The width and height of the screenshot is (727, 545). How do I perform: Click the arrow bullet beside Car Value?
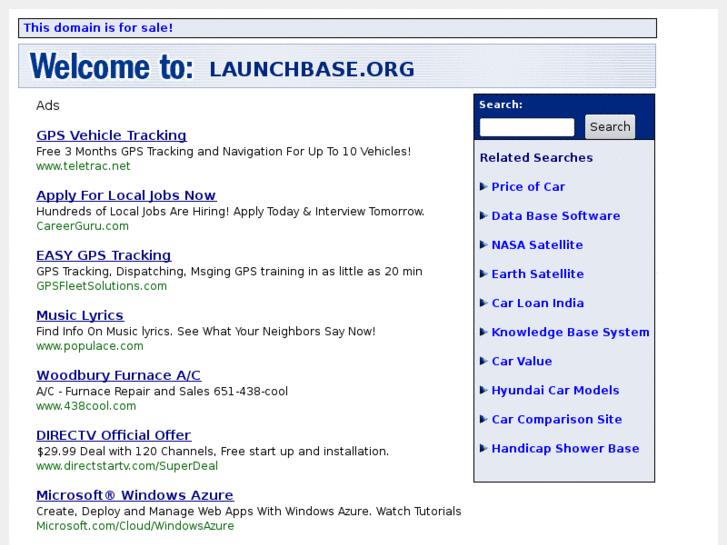point(483,361)
